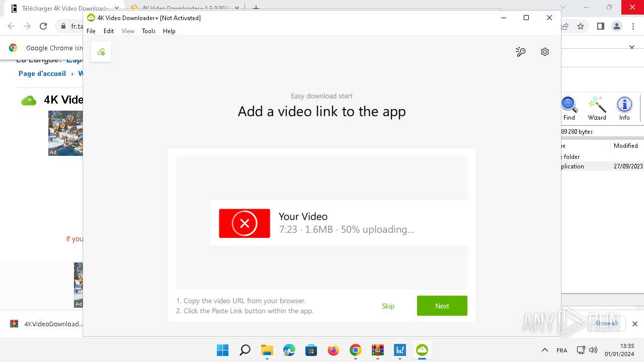Open the View menu

tap(128, 31)
